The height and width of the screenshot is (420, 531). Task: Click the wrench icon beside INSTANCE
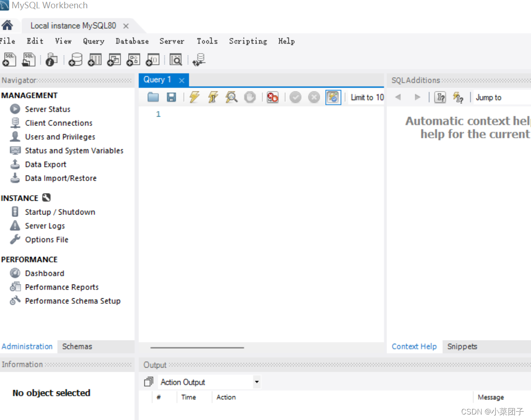point(46,198)
